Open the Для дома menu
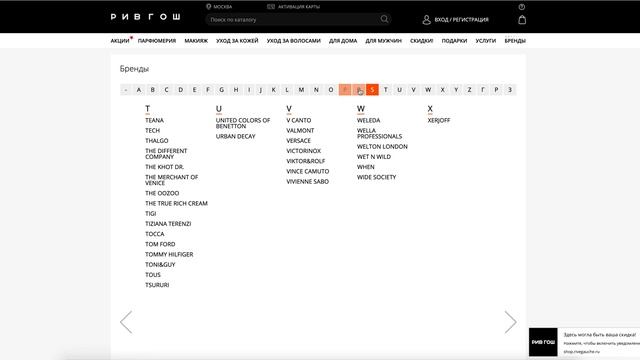 point(343,41)
